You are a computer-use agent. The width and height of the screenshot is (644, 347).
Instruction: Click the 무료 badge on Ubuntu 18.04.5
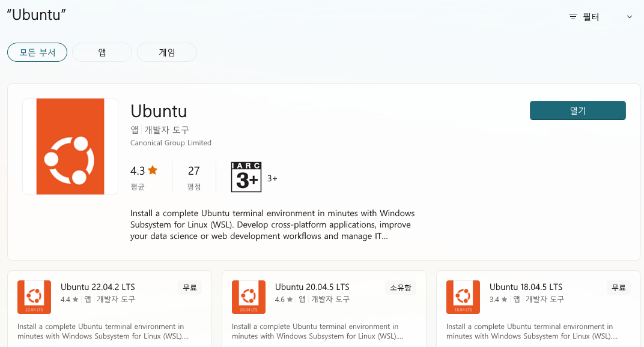tap(619, 288)
